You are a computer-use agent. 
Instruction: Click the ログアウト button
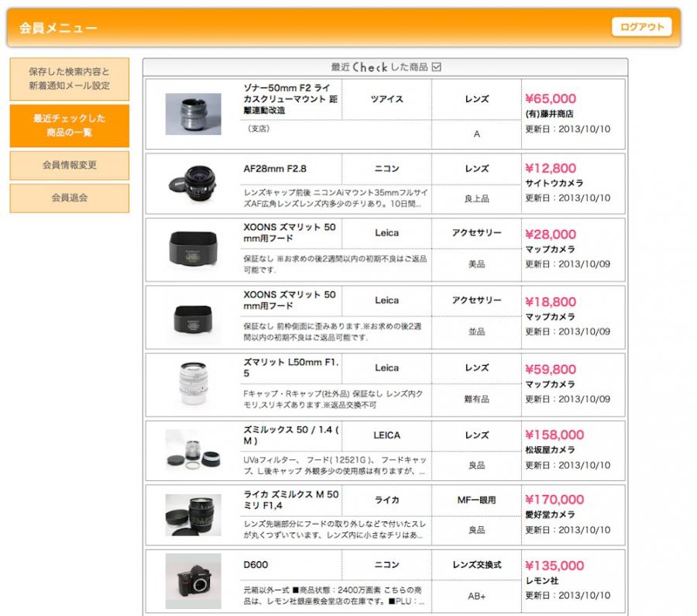[x=641, y=27]
